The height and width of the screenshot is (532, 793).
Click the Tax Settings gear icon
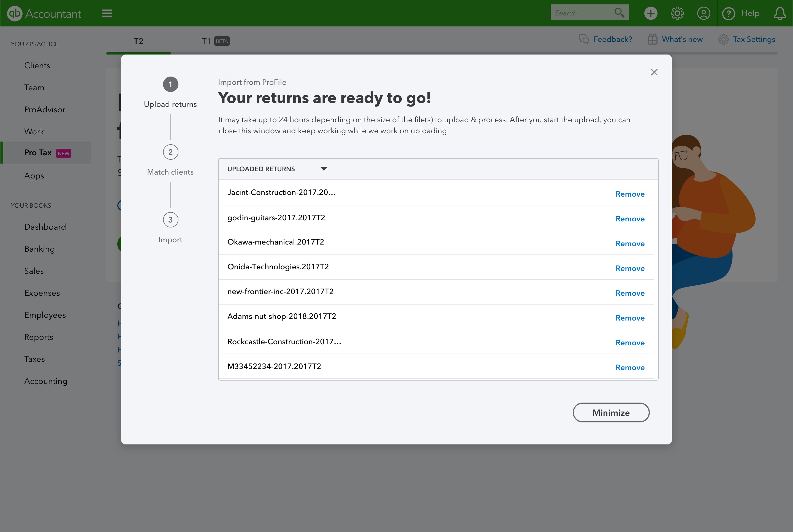click(723, 39)
